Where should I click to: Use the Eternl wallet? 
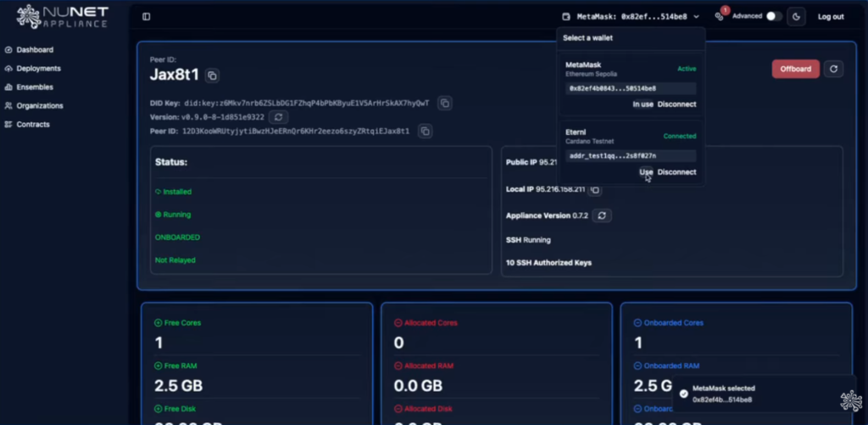646,172
